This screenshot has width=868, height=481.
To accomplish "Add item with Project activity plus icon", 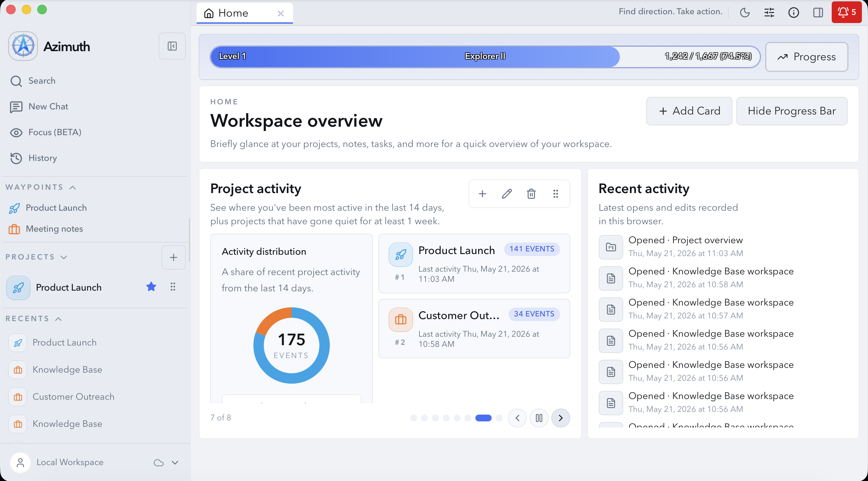I will (x=482, y=194).
